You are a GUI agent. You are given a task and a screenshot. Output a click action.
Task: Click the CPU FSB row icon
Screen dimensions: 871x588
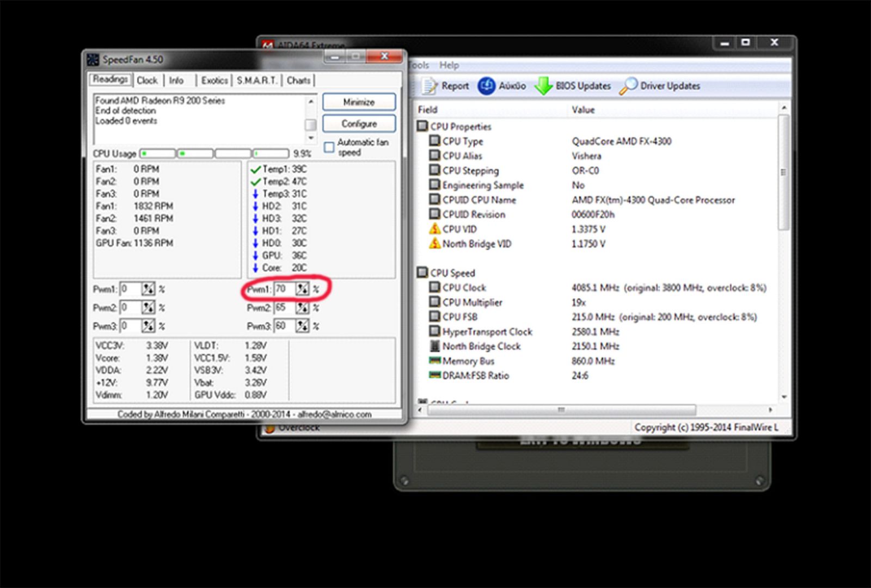[x=434, y=317]
